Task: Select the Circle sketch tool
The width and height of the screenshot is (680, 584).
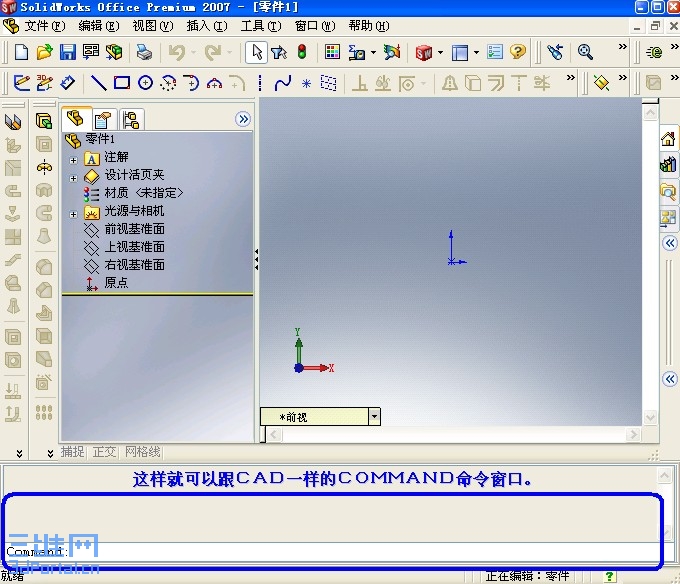Action: point(145,82)
